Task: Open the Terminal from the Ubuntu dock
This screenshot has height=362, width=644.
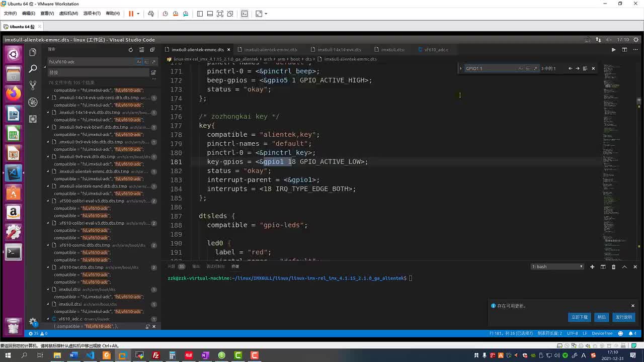Action: click(x=14, y=252)
